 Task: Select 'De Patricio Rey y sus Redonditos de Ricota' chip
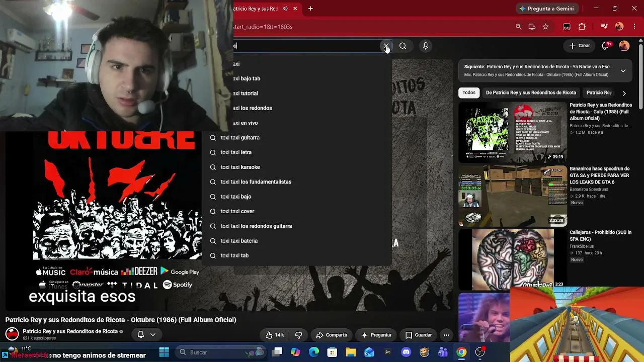tap(531, 93)
